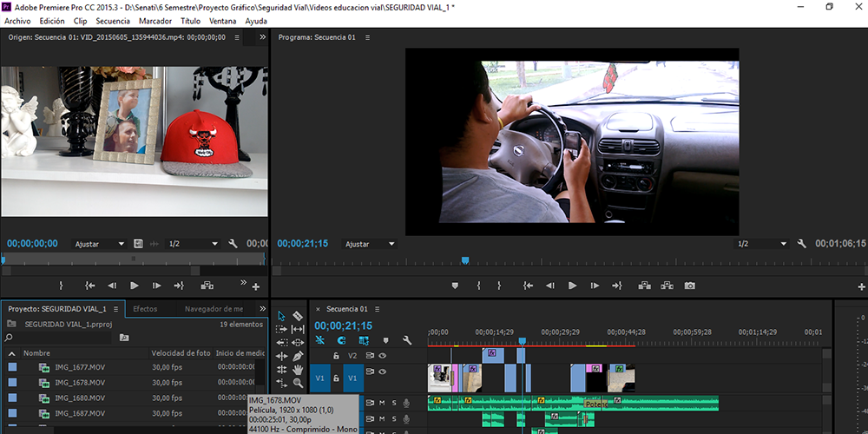Click Extract button in Program monitor
Screen dimensions: 868x434
pos(667,286)
